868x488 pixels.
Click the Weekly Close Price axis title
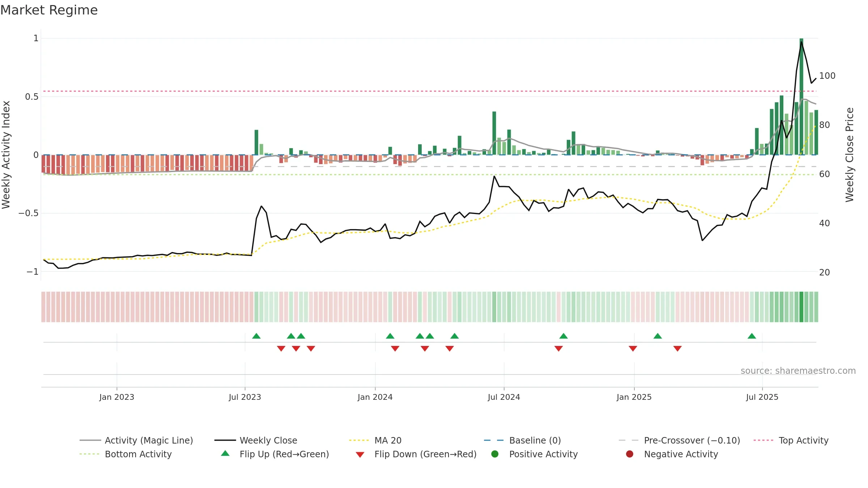850,155
